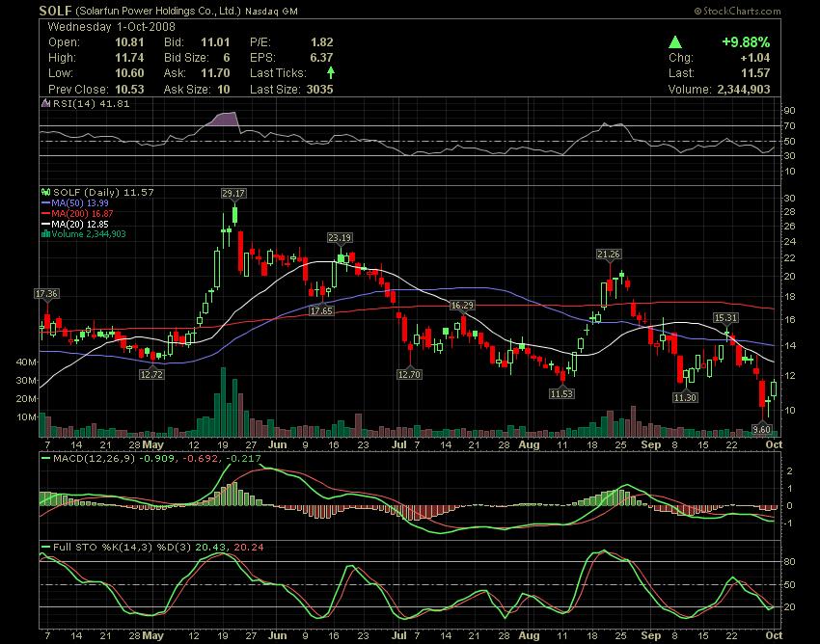Click the green up triangle beside +9.88%
820x644 pixels.
[675, 42]
